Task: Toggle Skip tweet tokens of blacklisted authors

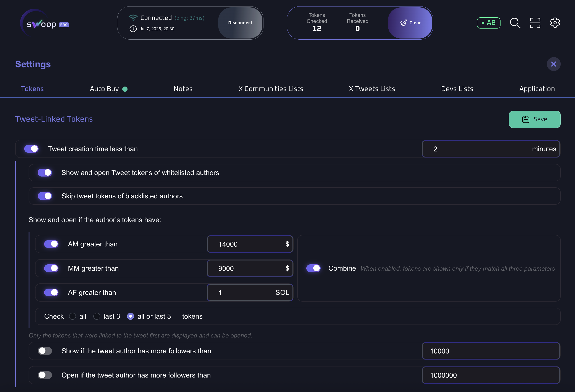Action: [x=45, y=196]
